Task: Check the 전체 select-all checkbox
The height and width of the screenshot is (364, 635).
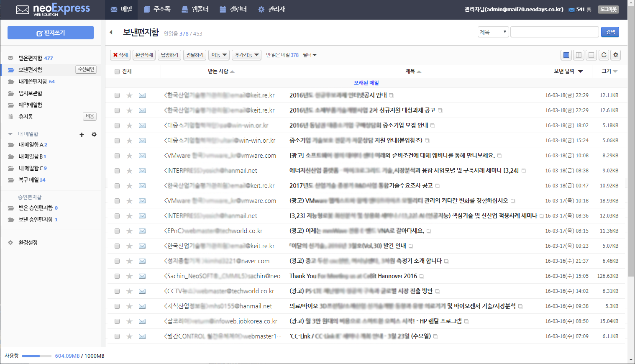Action: click(x=117, y=72)
